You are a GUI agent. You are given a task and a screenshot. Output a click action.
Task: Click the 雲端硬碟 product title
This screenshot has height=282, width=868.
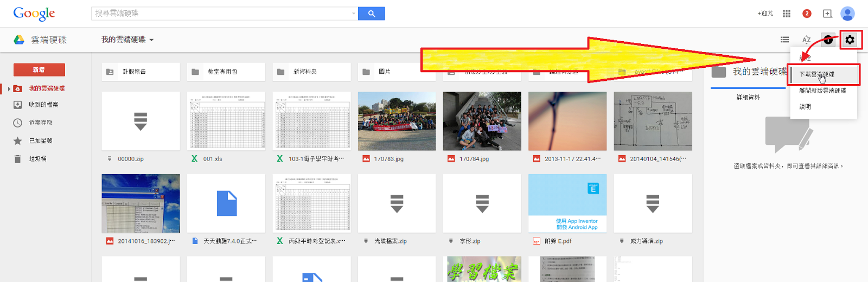[49, 40]
